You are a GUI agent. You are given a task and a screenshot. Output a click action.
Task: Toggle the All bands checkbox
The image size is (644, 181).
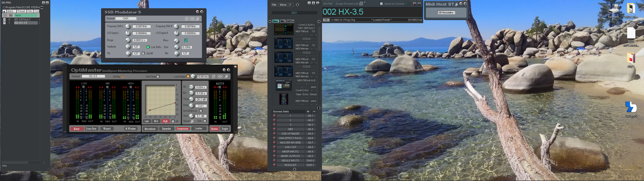(x=173, y=121)
